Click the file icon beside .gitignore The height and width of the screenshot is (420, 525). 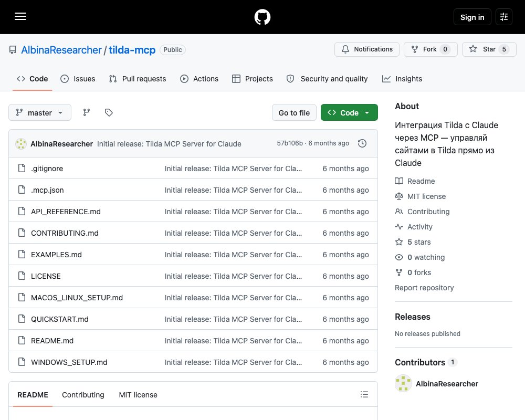22,168
